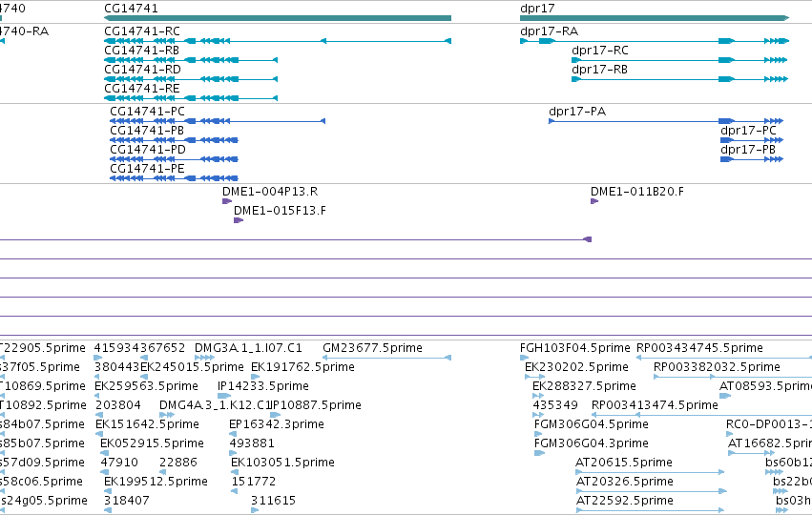The height and width of the screenshot is (515, 812).
Task: Click the EK191762.5prime label
Action: pyautogui.click(x=302, y=367)
